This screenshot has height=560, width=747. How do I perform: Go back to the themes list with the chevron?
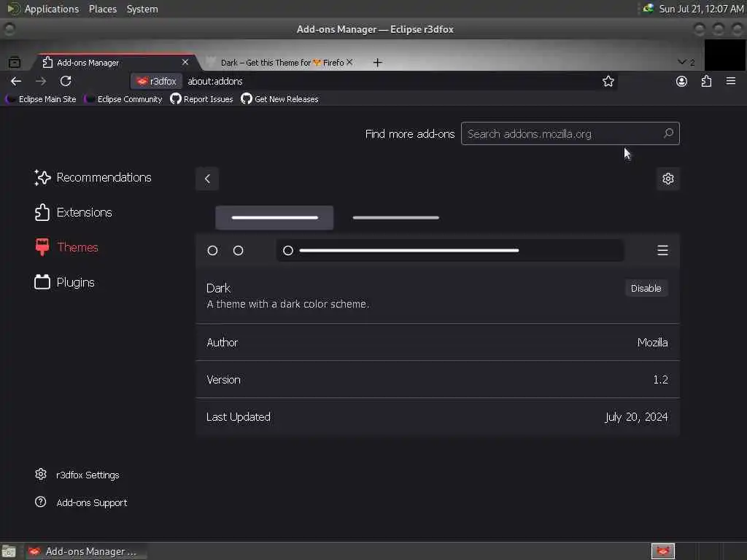tap(207, 179)
